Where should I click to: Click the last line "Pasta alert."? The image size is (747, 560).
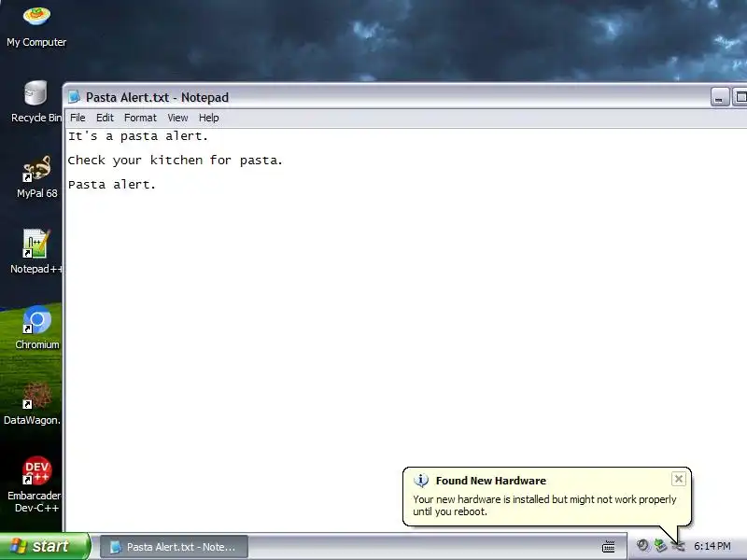(112, 185)
